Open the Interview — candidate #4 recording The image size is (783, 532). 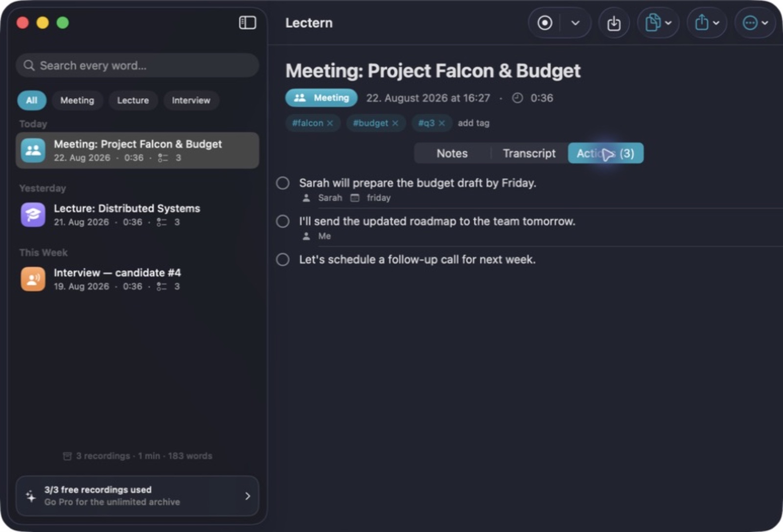point(138,279)
